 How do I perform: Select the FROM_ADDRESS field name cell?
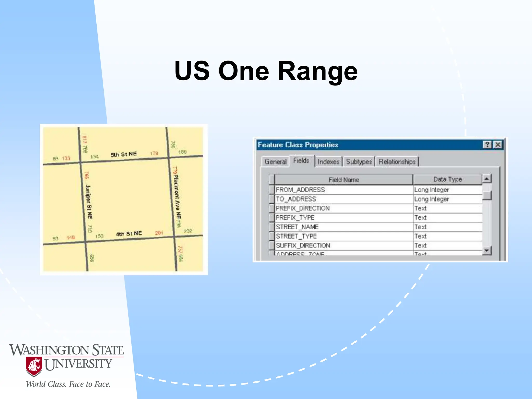tap(344, 190)
